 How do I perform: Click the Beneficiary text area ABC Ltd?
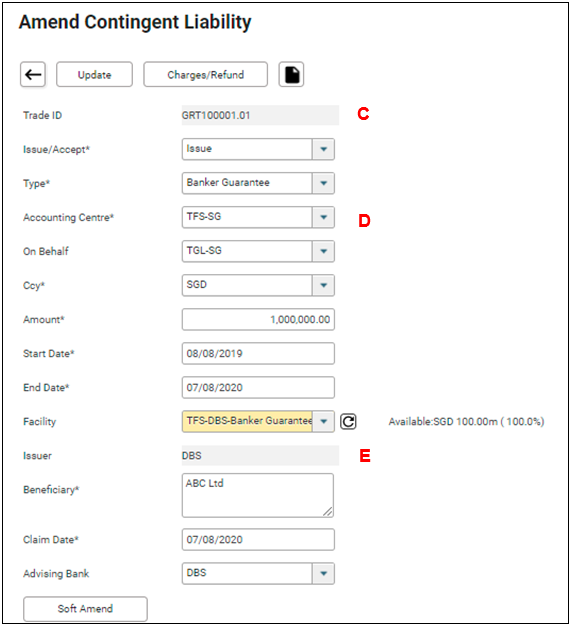(258, 495)
